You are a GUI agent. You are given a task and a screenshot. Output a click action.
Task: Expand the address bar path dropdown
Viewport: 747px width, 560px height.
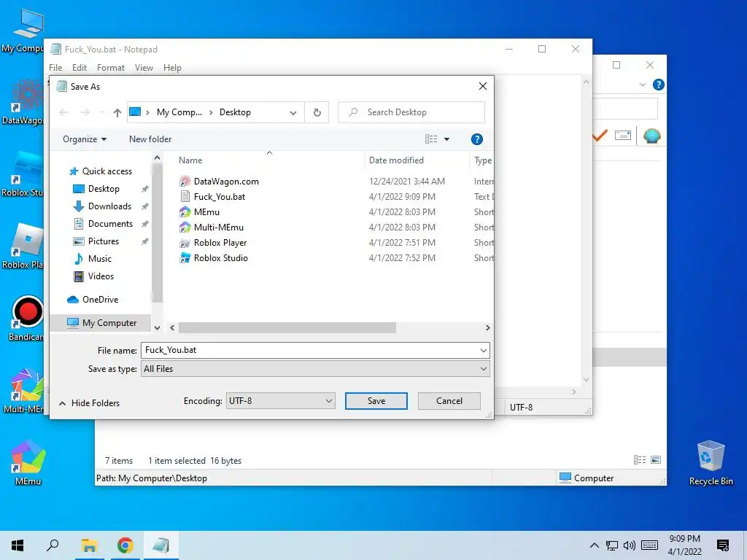click(293, 113)
